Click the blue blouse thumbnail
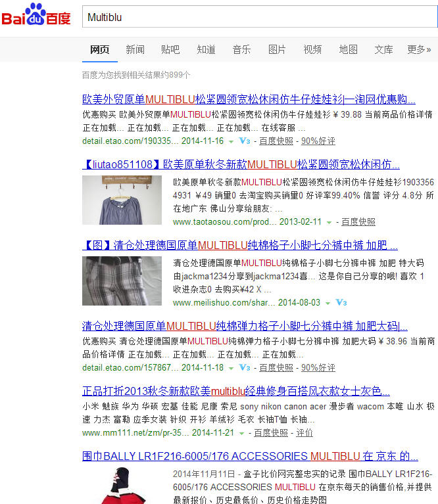The width and height of the screenshot is (438, 504). pyautogui.click(x=122, y=200)
